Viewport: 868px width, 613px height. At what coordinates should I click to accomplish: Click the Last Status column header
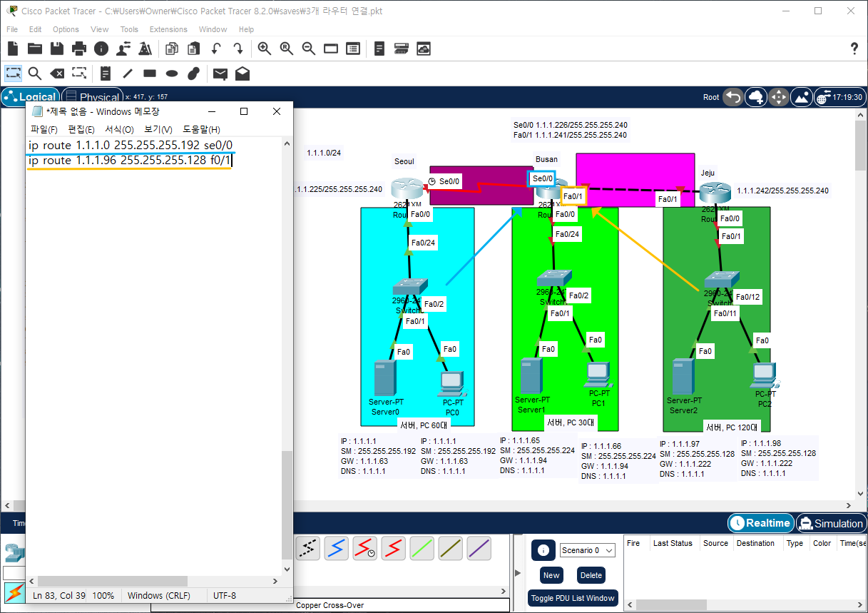673,543
